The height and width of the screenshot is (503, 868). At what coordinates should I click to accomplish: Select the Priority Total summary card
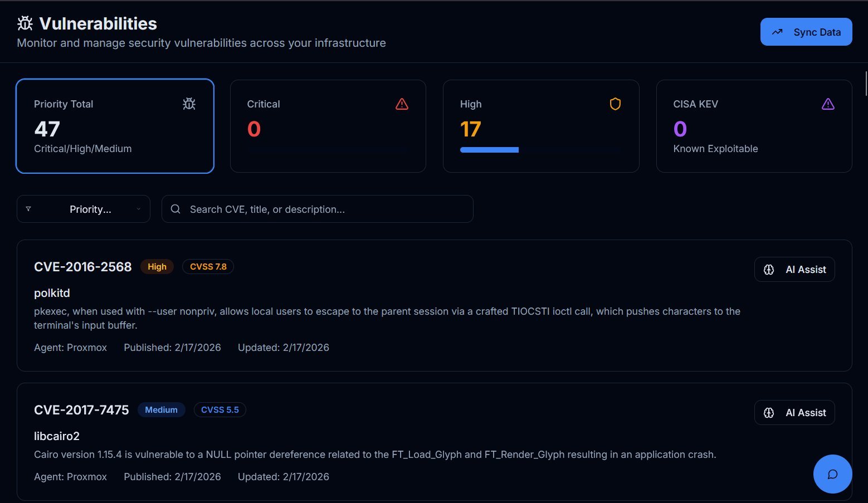coord(115,126)
